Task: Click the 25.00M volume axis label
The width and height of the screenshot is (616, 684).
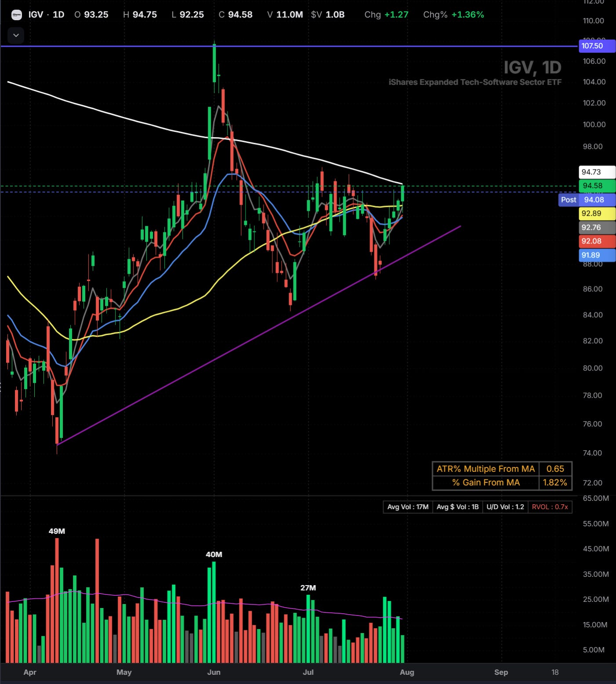Action: click(x=596, y=599)
